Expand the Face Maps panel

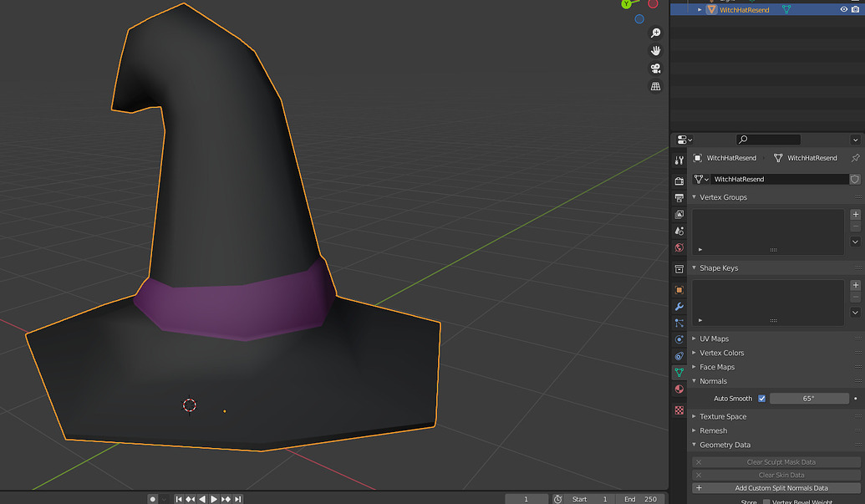(694, 367)
